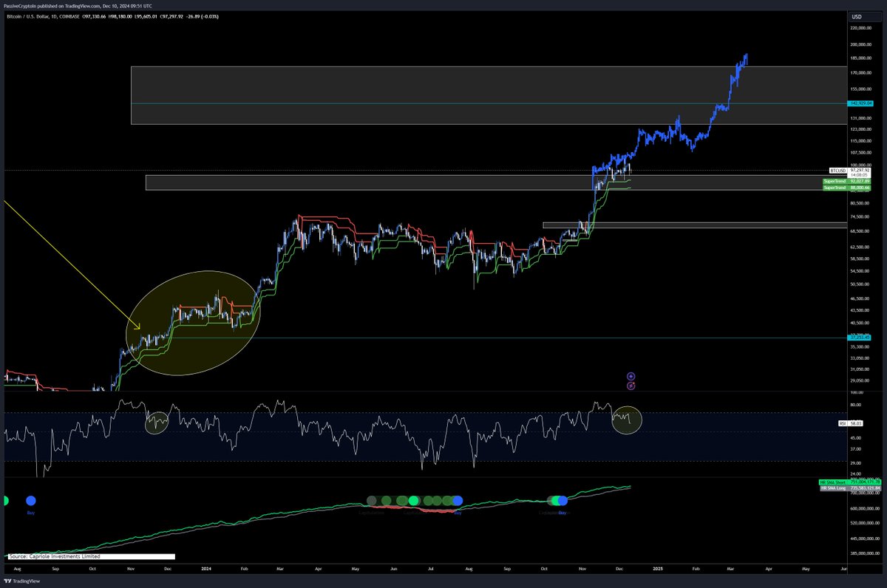Click the 185,000.00 price axis tick

coord(861,58)
